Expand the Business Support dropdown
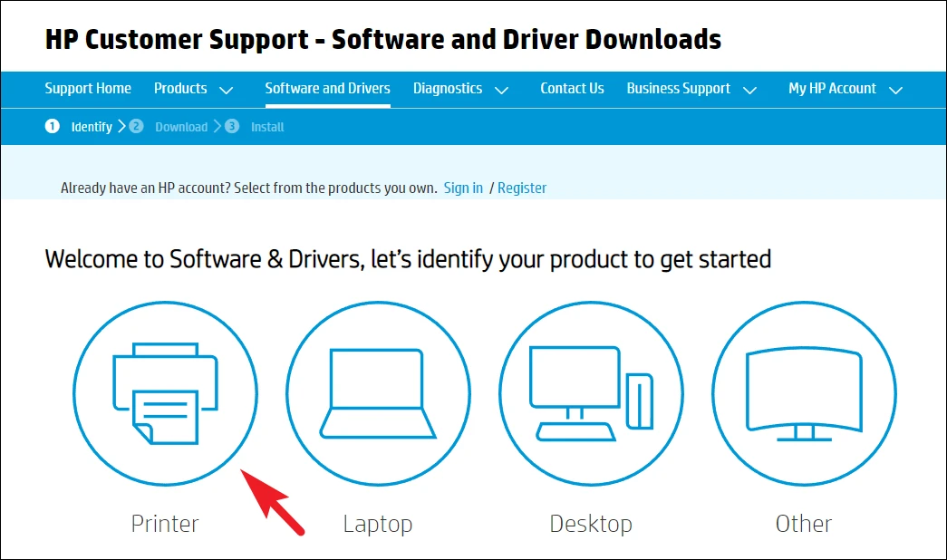This screenshot has height=560, width=947. pos(691,89)
